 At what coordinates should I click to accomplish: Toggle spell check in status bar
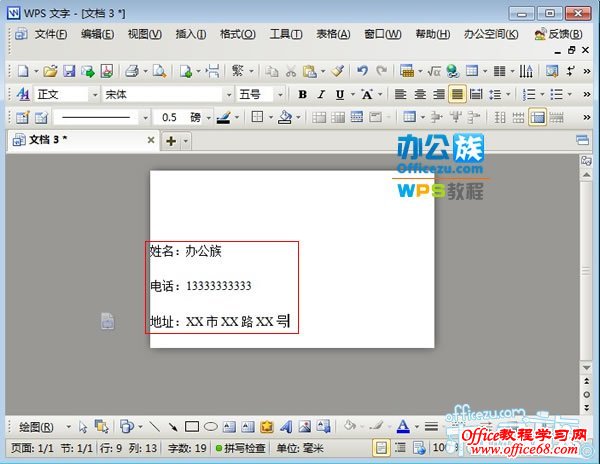click(x=241, y=448)
